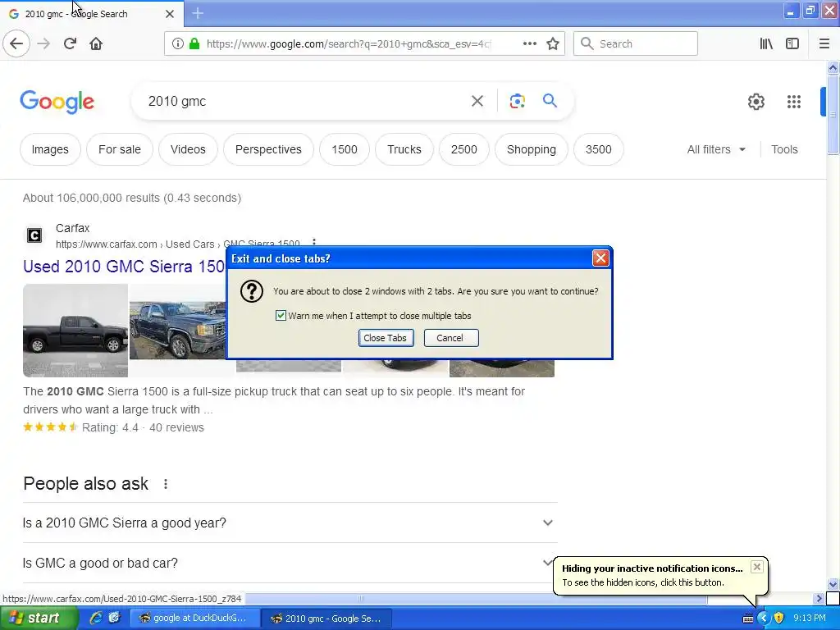Screen dimensions: 840x630
Task: Open the Windows Start menu
Action: click(x=39, y=618)
